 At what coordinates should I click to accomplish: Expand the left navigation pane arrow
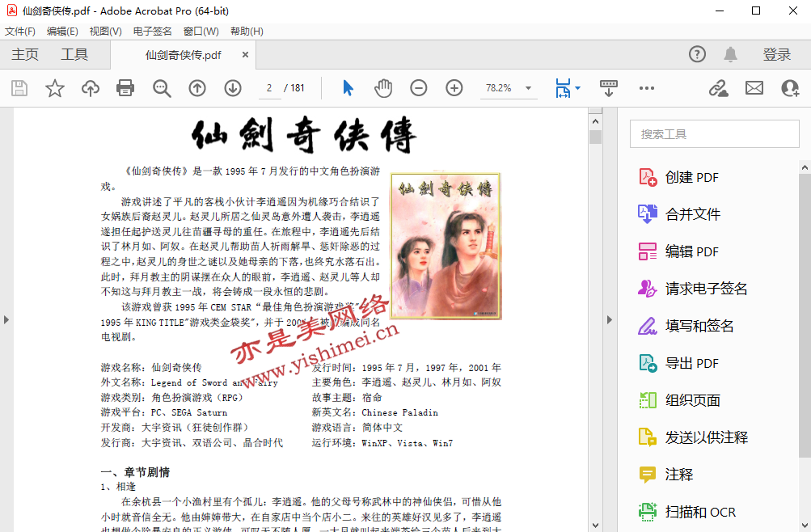tap(6, 319)
